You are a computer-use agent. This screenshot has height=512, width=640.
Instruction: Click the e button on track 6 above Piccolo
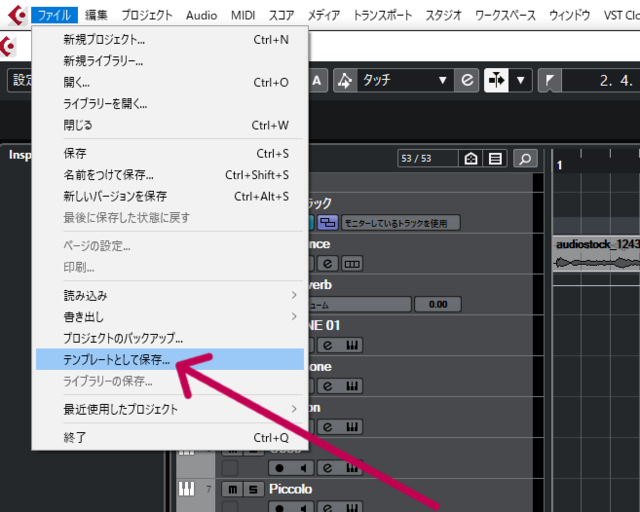(x=327, y=468)
